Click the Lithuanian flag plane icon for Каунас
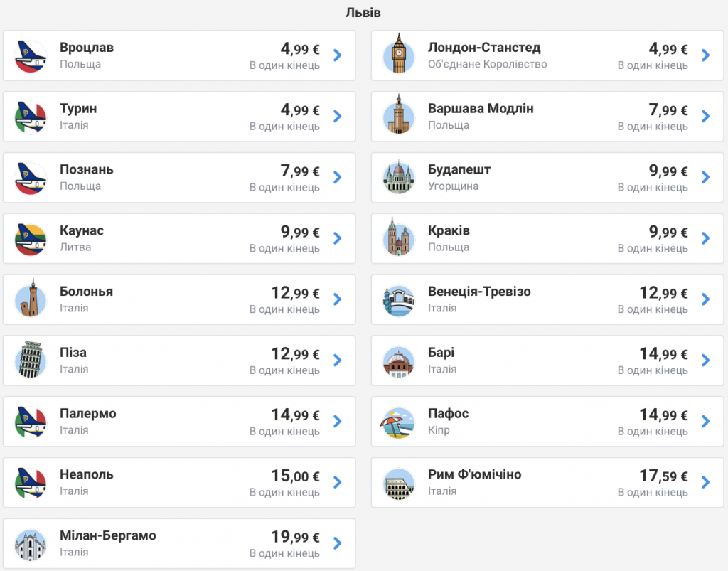The width and height of the screenshot is (728, 571). (31, 239)
